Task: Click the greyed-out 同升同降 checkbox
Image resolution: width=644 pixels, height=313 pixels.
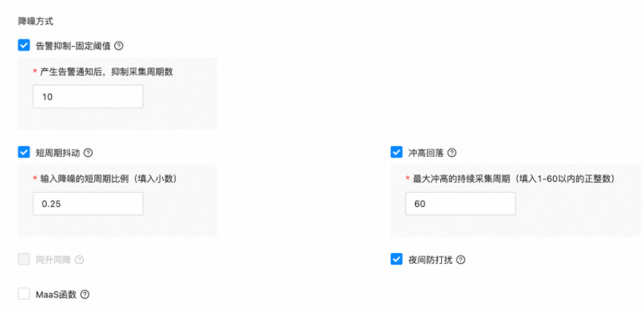Action: [24, 260]
